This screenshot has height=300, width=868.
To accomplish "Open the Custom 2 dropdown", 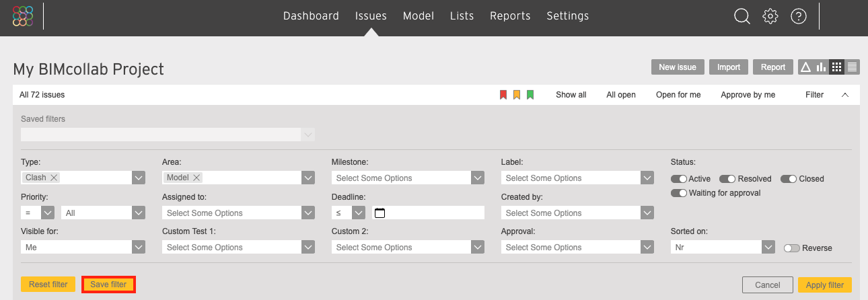I will tap(408, 248).
